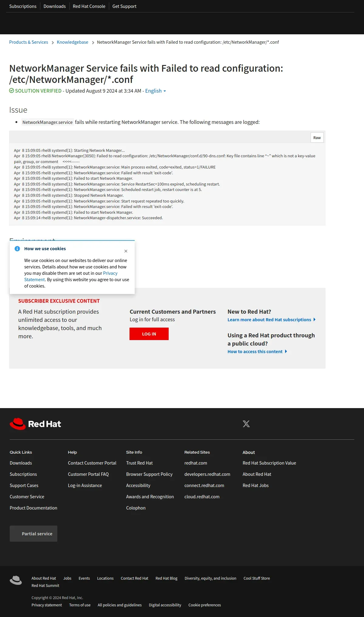Open the X social media icon in footer
The image size is (364, 617).
pos(246,424)
